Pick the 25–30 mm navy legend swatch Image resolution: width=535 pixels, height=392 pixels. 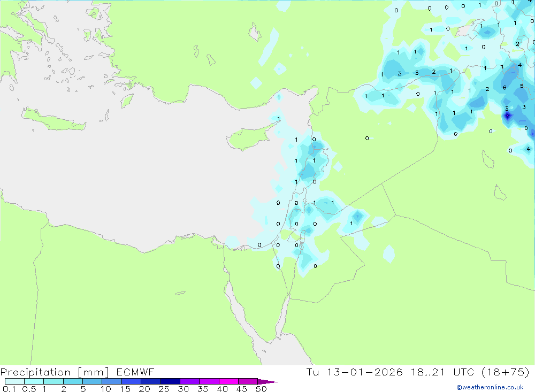[170, 381]
